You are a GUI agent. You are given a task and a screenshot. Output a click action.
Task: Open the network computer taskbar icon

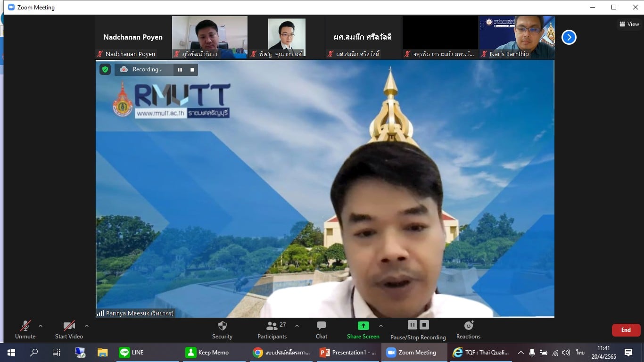coord(80,353)
